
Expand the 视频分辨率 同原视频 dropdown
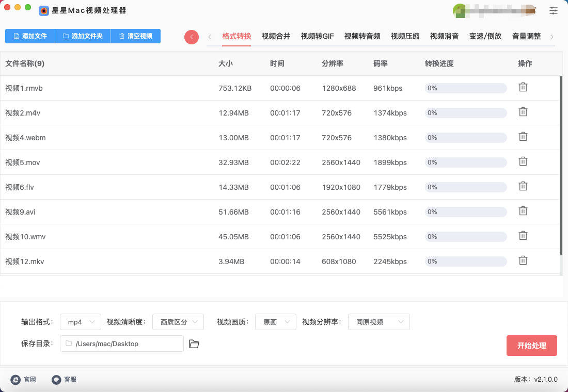coord(378,322)
